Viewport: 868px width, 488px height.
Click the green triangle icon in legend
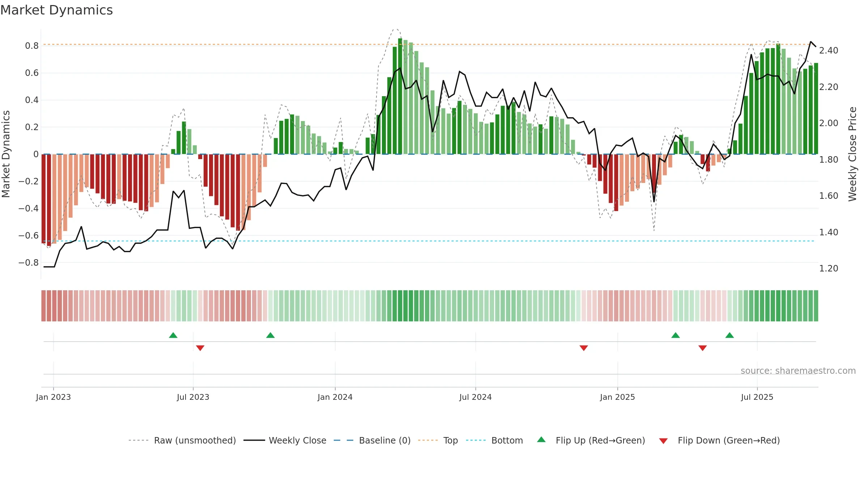(541, 440)
